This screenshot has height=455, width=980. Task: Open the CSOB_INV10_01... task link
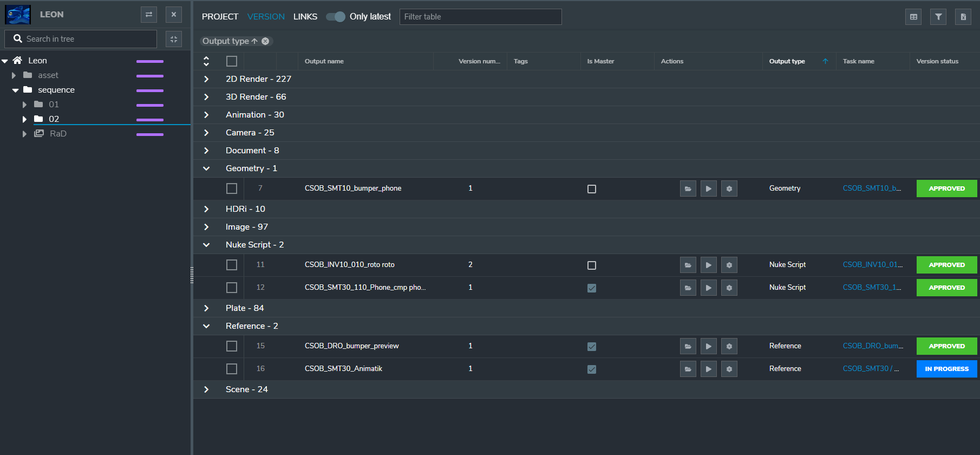[x=873, y=265]
